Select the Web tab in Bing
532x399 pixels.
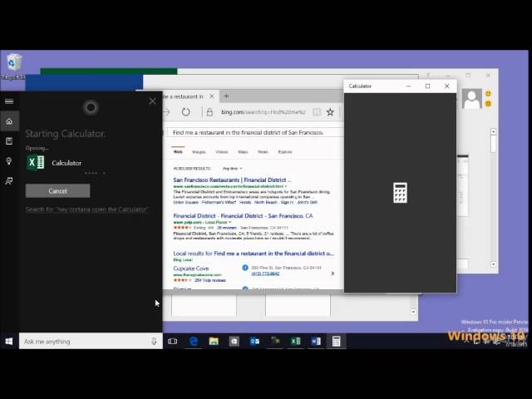pos(178,151)
